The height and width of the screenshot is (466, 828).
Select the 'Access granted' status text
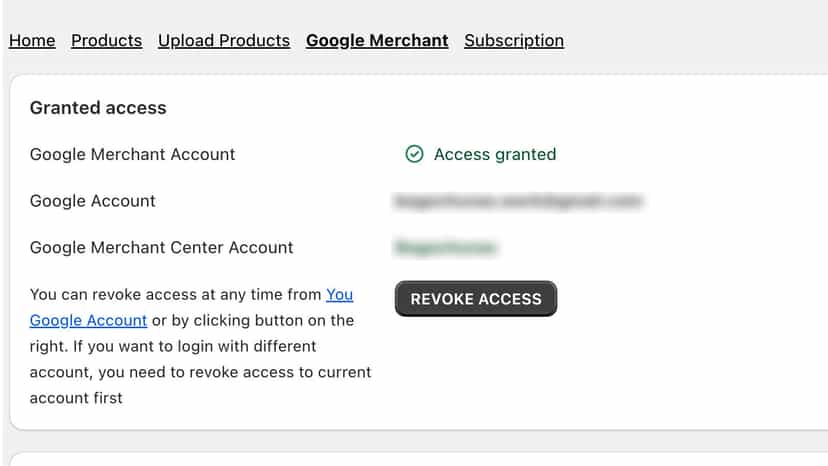pyautogui.click(x=495, y=154)
